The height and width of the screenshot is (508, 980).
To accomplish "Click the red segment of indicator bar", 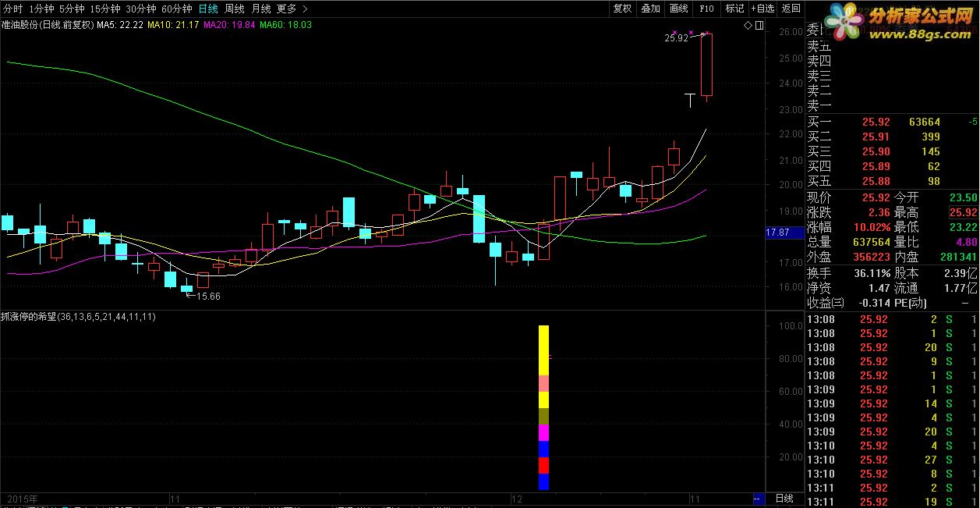I will (x=544, y=465).
